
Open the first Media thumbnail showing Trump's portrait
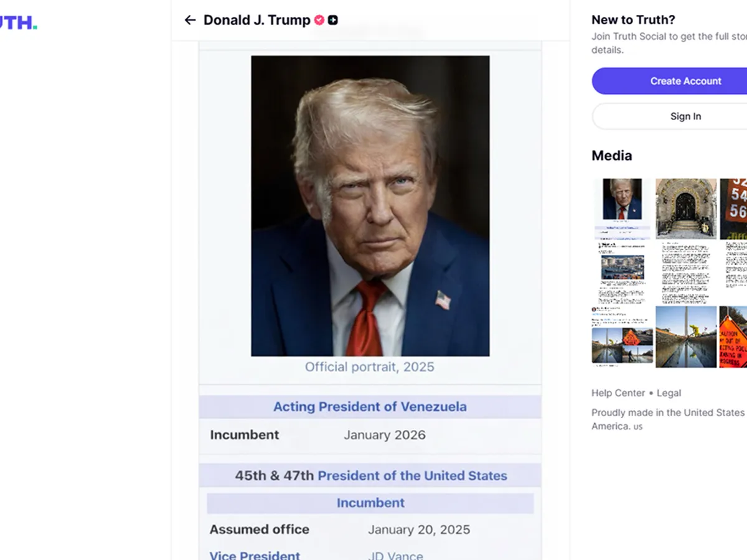click(x=621, y=207)
